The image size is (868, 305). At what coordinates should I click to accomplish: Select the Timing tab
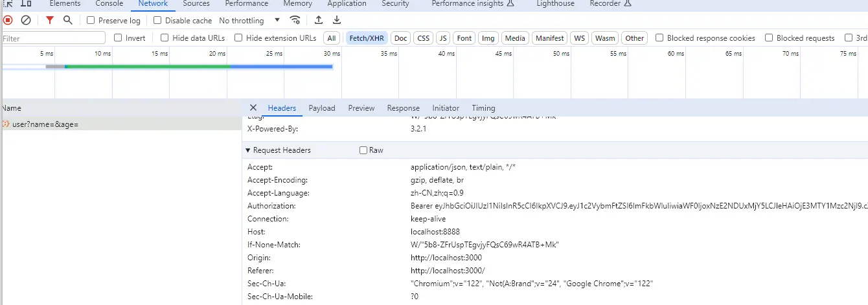pos(483,108)
